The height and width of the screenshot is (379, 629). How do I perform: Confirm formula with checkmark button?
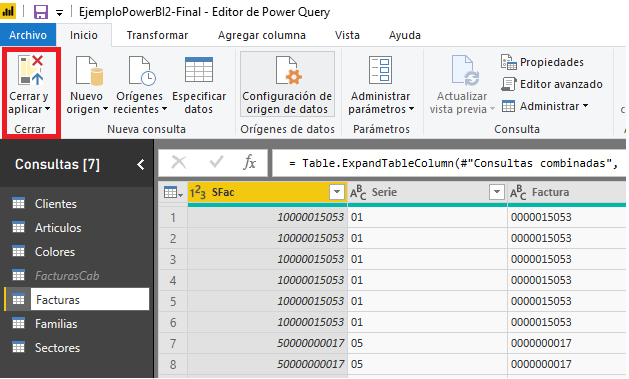217,162
